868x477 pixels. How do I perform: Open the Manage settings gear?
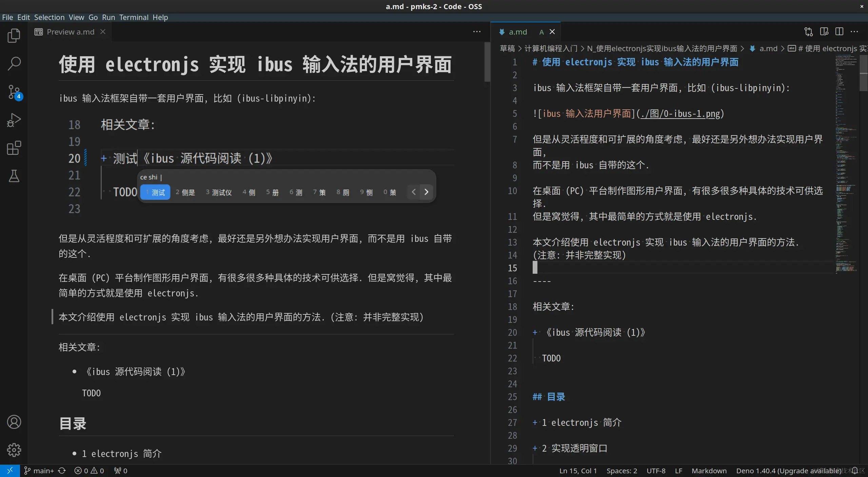[14, 450]
